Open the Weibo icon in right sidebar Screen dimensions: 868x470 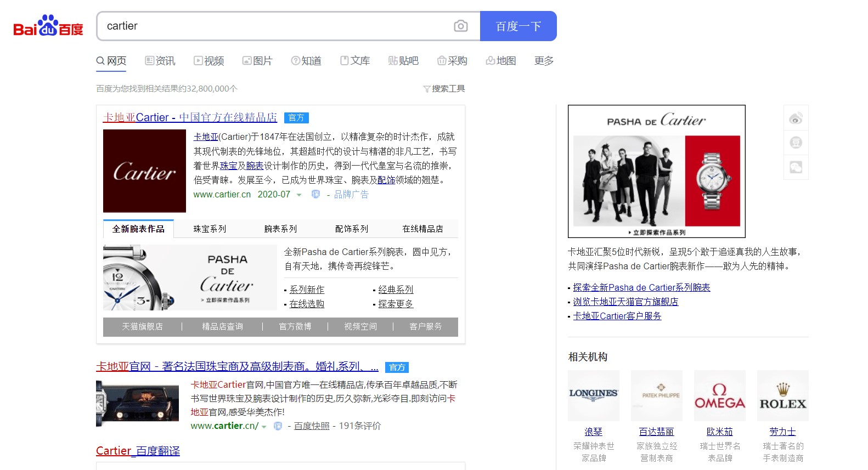point(796,118)
